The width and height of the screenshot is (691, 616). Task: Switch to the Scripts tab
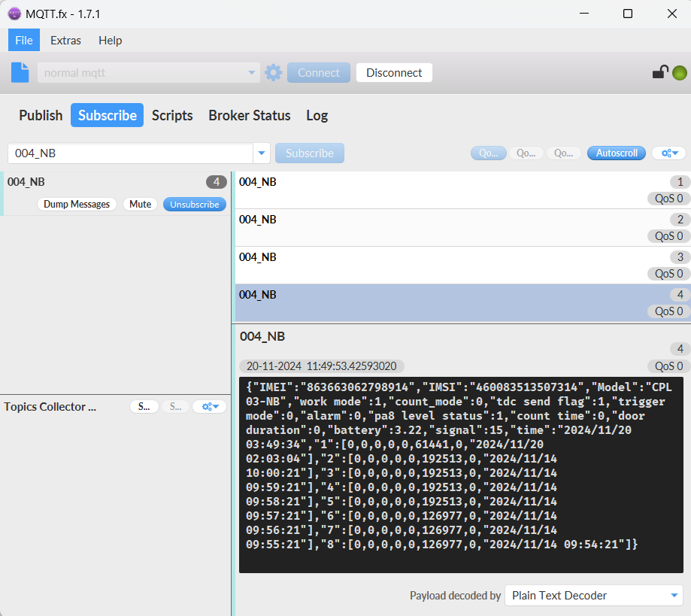[172, 115]
